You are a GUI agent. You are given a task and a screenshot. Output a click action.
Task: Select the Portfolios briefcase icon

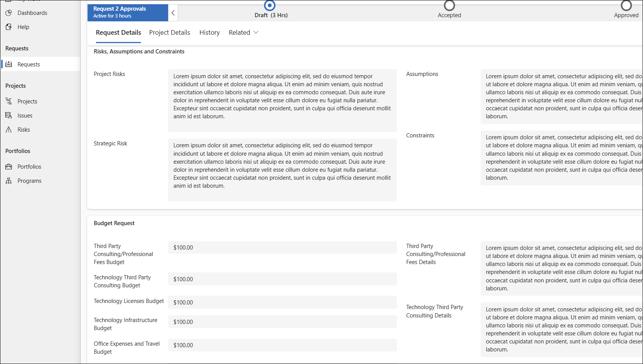click(x=9, y=167)
